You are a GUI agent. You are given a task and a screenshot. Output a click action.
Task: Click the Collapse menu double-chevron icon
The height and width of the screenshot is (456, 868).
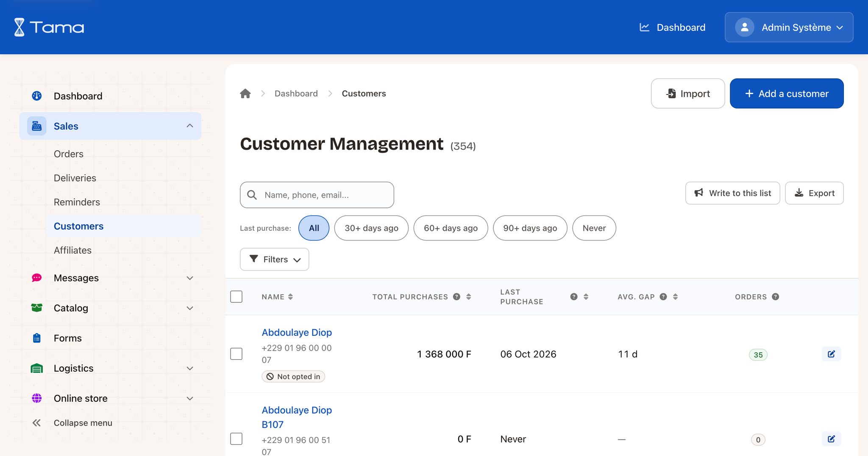37,423
